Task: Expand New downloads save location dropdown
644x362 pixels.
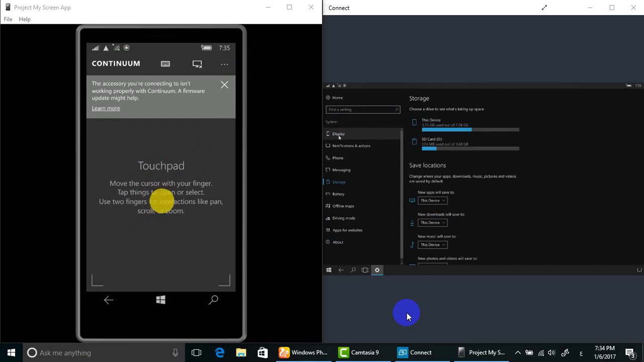Action: [433, 223]
